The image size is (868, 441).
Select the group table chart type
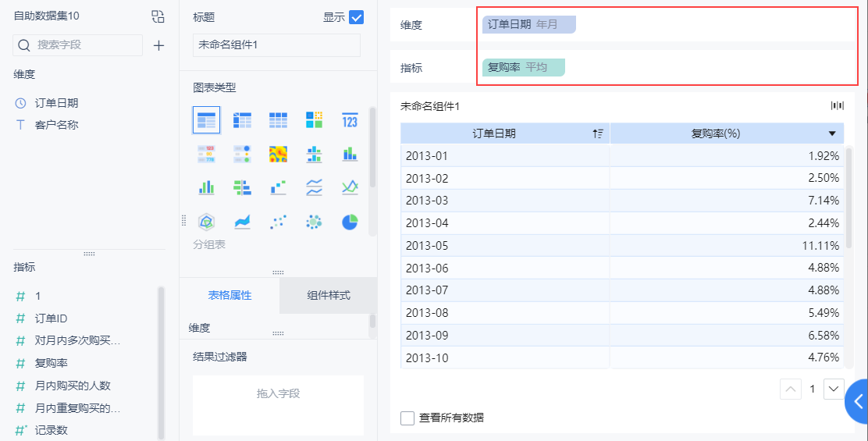point(207,120)
